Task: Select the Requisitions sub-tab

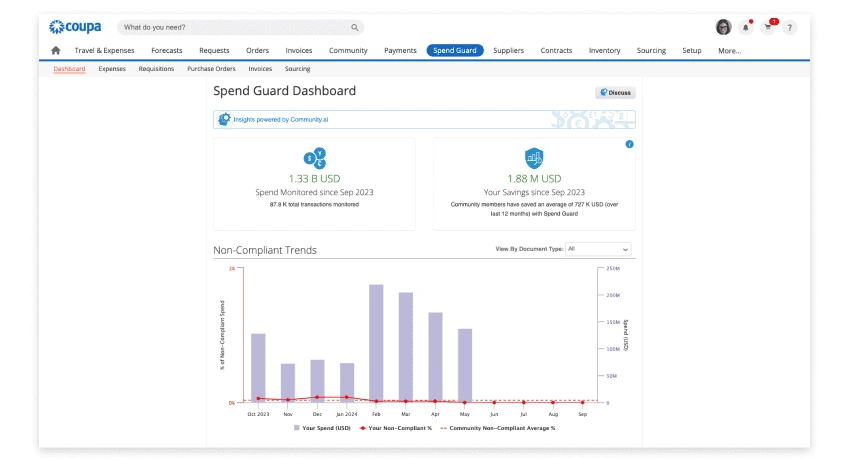Action: point(156,69)
